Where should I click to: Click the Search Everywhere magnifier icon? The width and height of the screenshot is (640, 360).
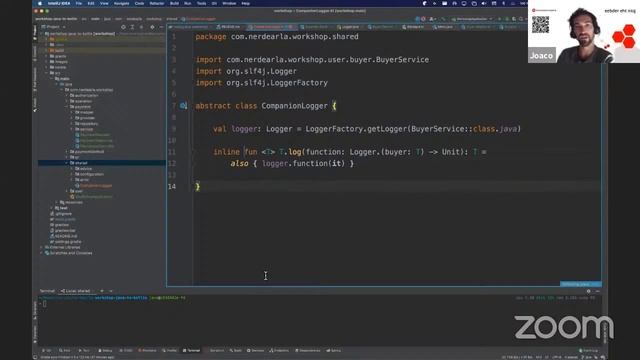tap(521, 19)
